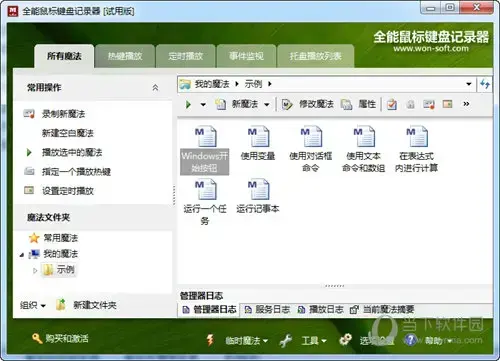Expand the 示例 tree node
Screen dimensions: 500x361
(35, 270)
